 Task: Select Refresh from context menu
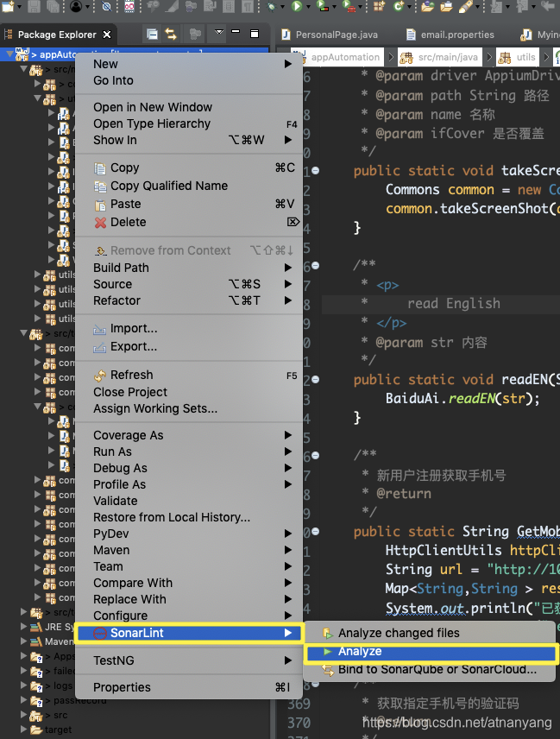tap(189, 375)
